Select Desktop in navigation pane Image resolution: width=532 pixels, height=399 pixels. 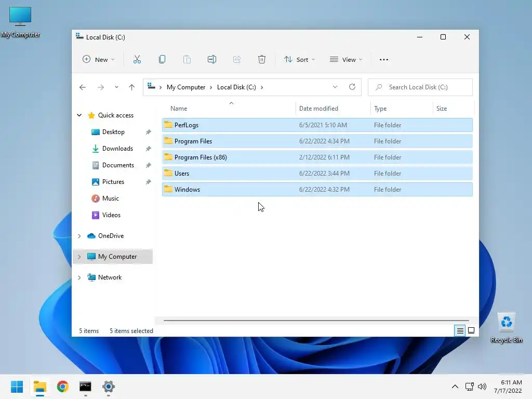113,132
